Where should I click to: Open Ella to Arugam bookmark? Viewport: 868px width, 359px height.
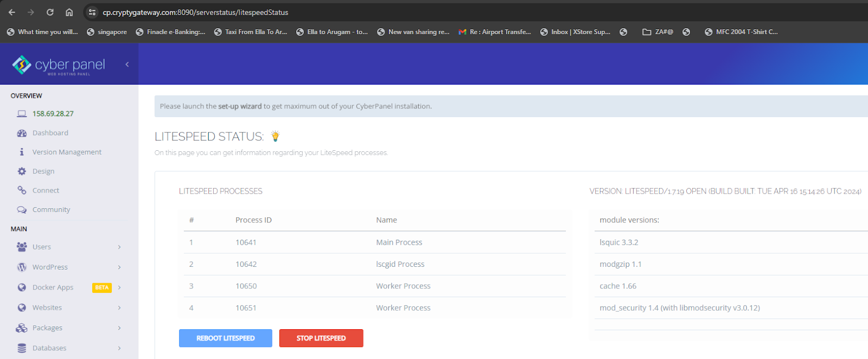click(332, 32)
